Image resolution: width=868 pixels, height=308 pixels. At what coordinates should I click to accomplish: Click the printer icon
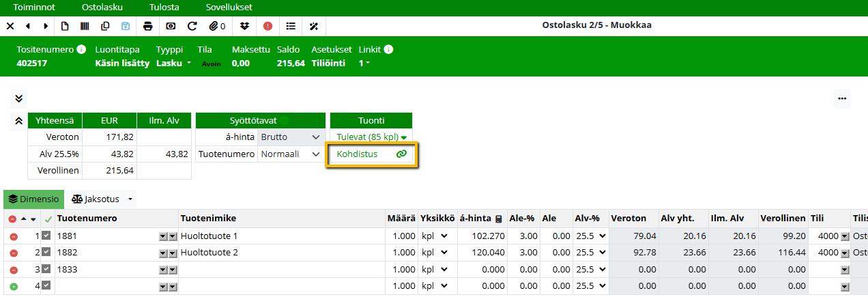(148, 26)
